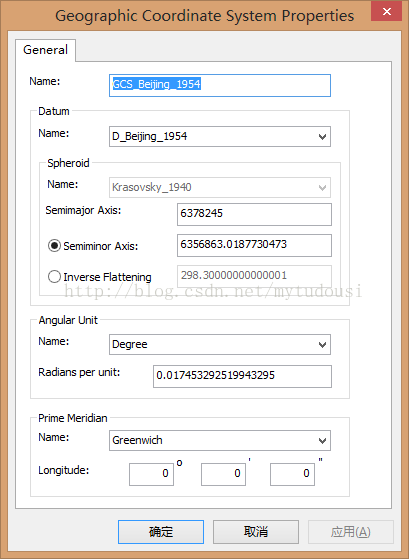
Task: Select the Inverse Flattening radio button
Action: (54, 277)
